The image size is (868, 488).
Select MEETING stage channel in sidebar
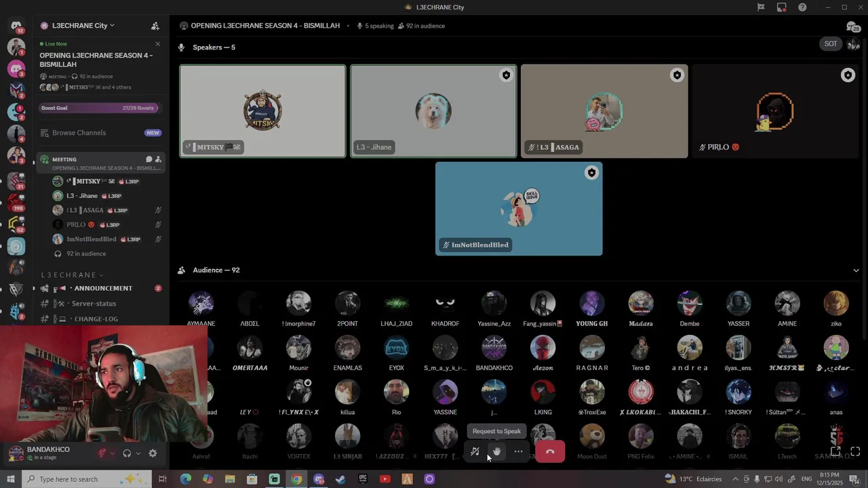[x=100, y=163]
